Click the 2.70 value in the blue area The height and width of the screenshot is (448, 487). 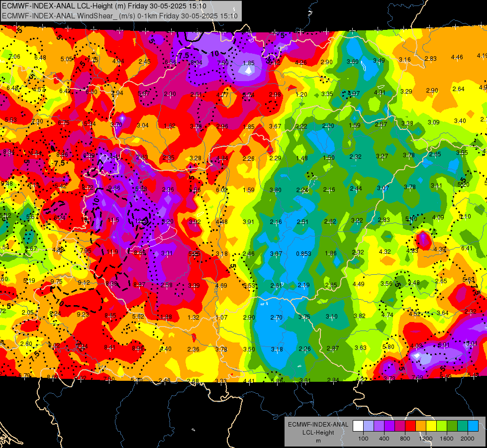(x=277, y=318)
